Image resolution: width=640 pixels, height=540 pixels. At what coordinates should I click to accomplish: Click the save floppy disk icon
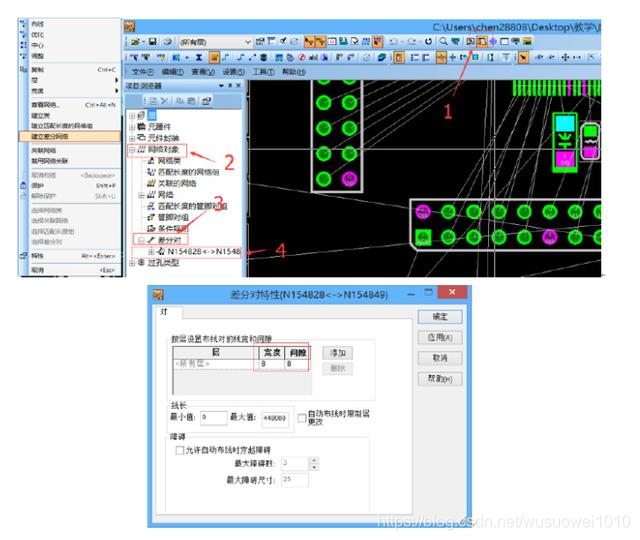(x=153, y=42)
